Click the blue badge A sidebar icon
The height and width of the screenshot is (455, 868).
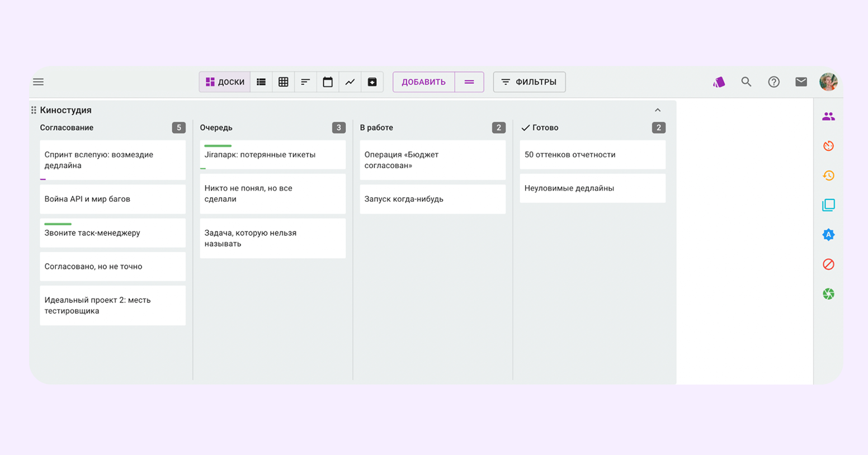click(x=828, y=235)
